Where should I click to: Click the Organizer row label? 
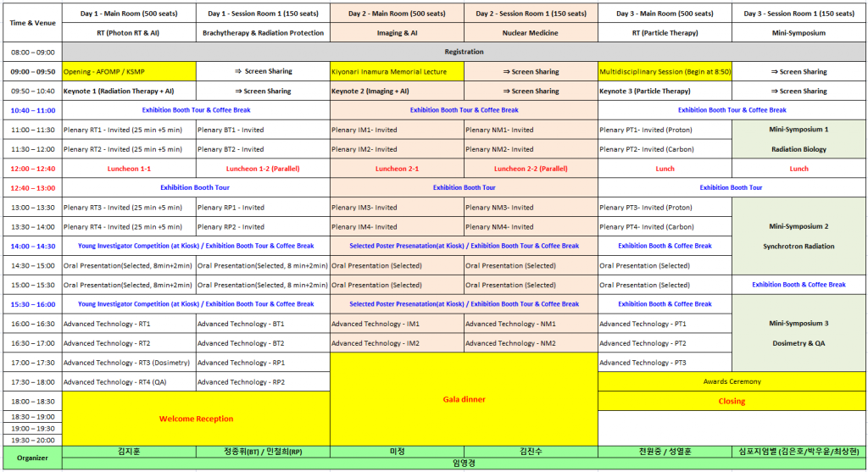click(31, 458)
